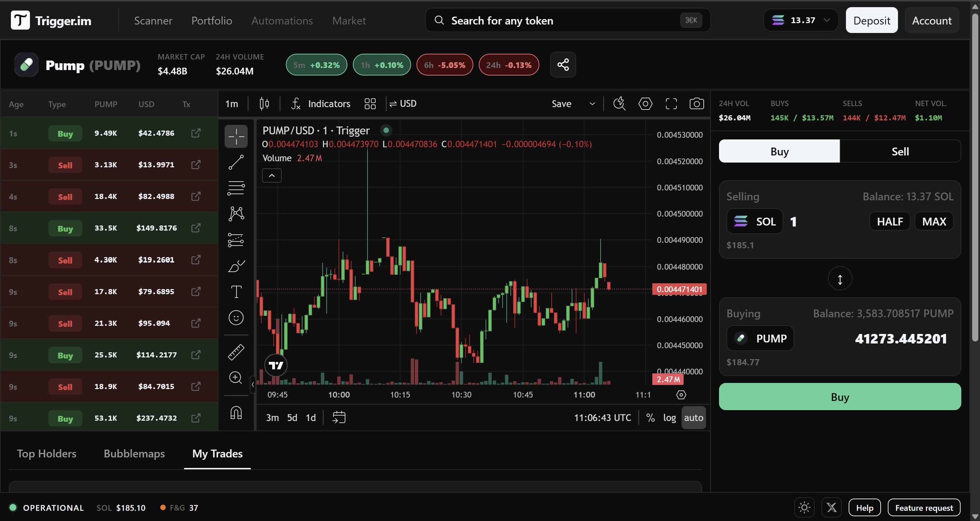The width and height of the screenshot is (980, 521).
Task: Share the PUMP token page
Action: 563,65
